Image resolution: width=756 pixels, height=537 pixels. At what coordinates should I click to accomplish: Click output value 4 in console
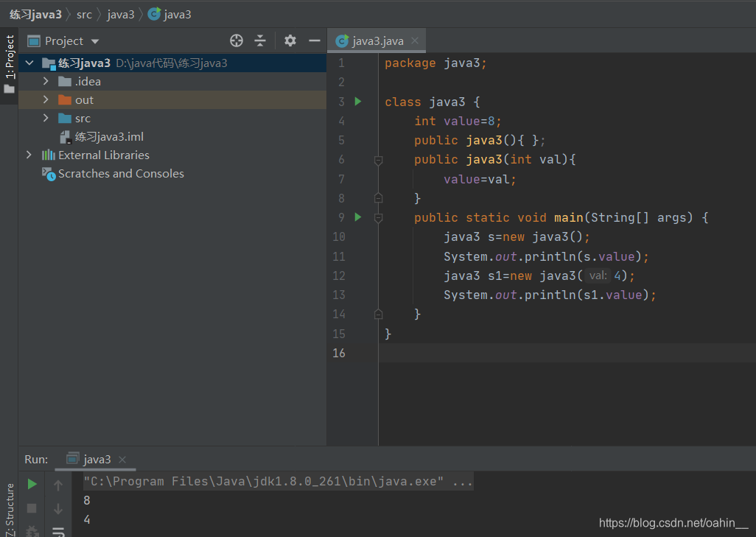87,519
